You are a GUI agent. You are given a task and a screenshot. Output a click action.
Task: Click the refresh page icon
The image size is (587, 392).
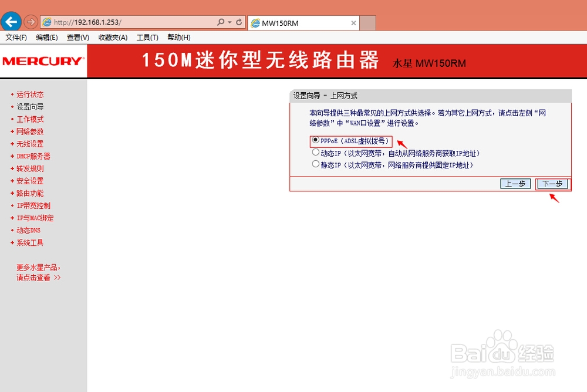[239, 22]
